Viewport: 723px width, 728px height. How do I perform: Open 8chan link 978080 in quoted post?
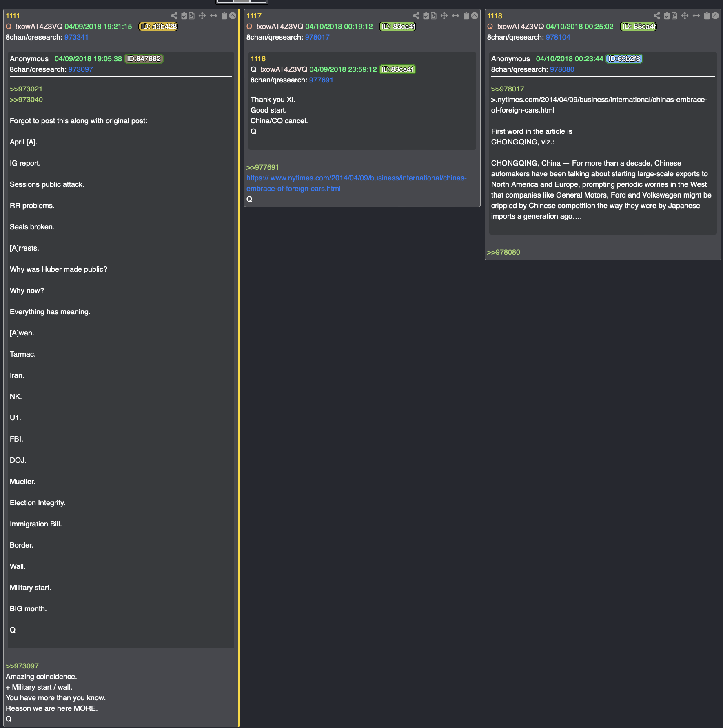562,69
